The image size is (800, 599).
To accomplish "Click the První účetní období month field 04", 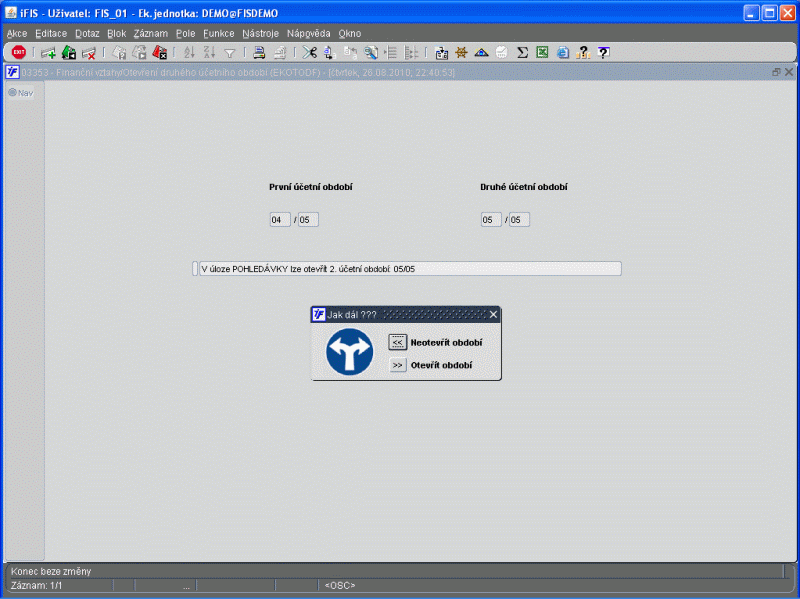I will [x=280, y=220].
